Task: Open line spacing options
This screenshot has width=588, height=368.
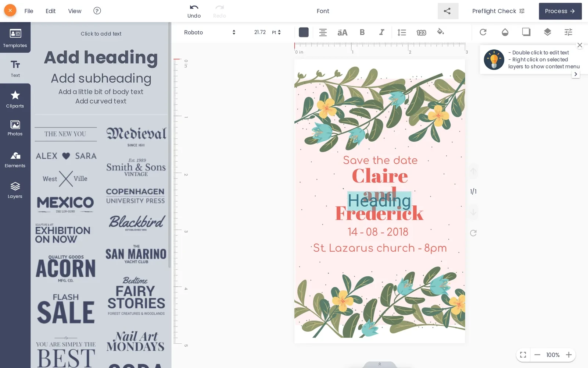Action: click(402, 32)
